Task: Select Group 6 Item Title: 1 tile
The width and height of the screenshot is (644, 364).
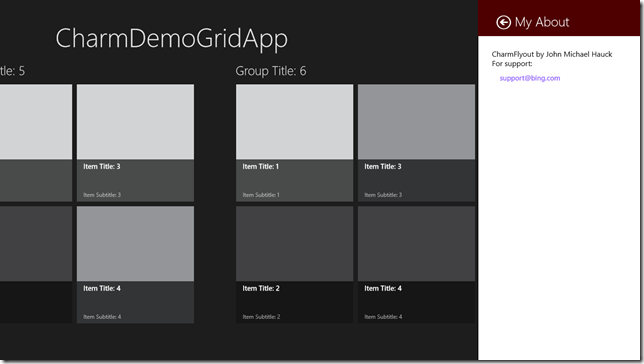Action: click(294, 143)
